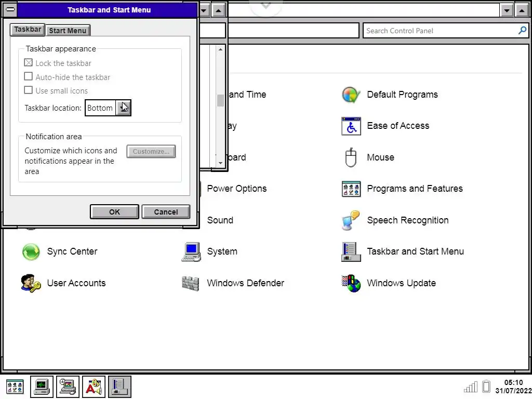Image resolution: width=532 pixels, height=399 pixels.
Task: Open the Ease of Access icon
Action: click(x=351, y=126)
